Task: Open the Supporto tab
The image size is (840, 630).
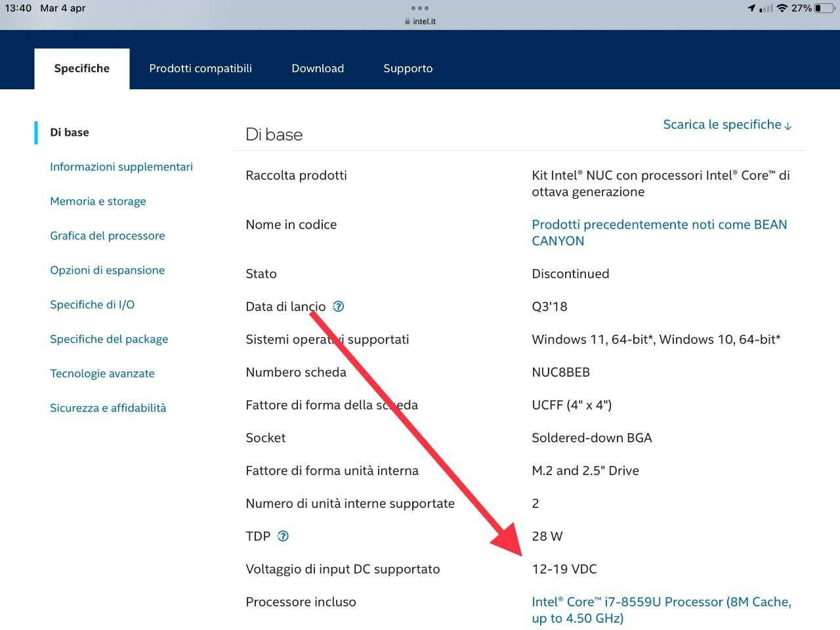Action: pyautogui.click(x=408, y=68)
